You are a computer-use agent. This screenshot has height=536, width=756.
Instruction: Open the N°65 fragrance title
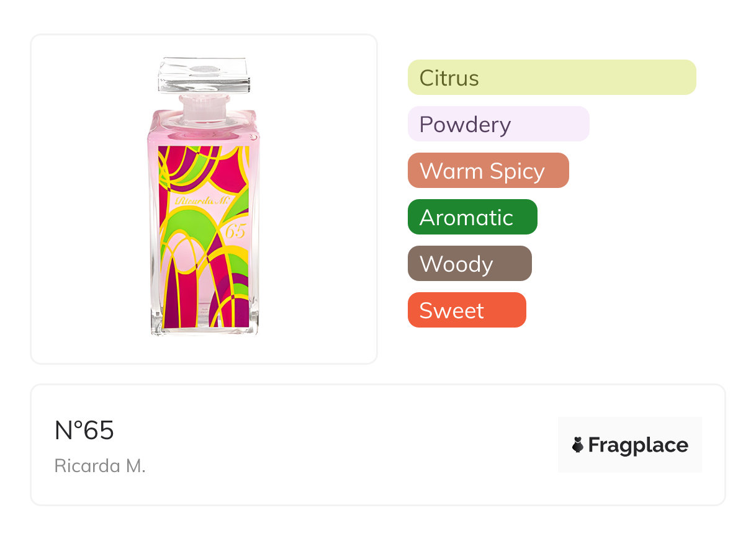point(84,431)
